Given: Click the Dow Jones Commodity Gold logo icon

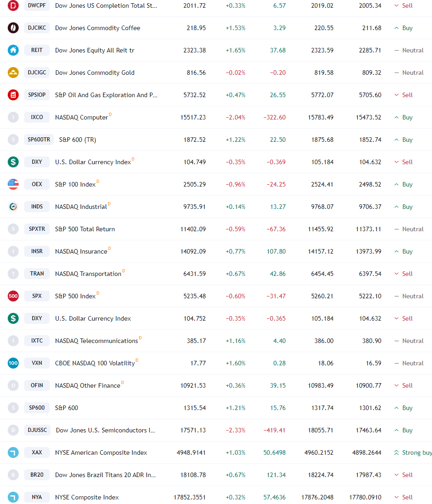Looking at the screenshot, I should coord(13,73).
